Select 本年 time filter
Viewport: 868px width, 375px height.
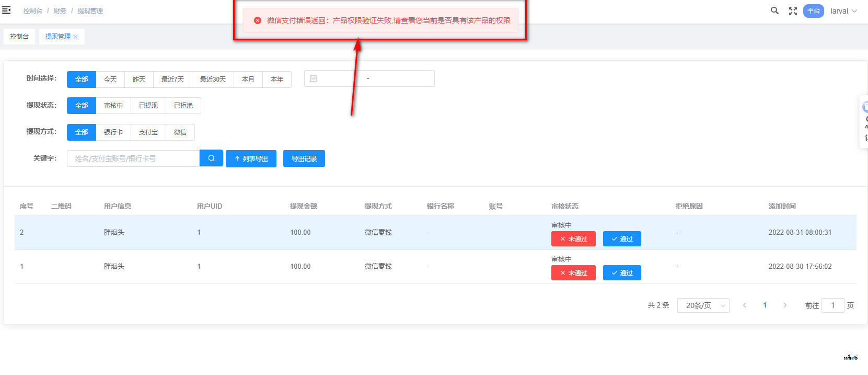277,79
